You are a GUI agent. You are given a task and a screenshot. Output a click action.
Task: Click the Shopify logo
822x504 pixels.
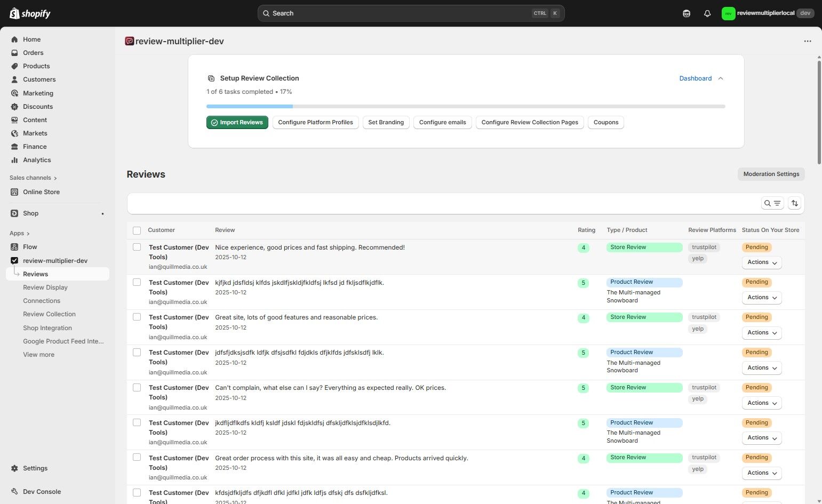[30, 13]
